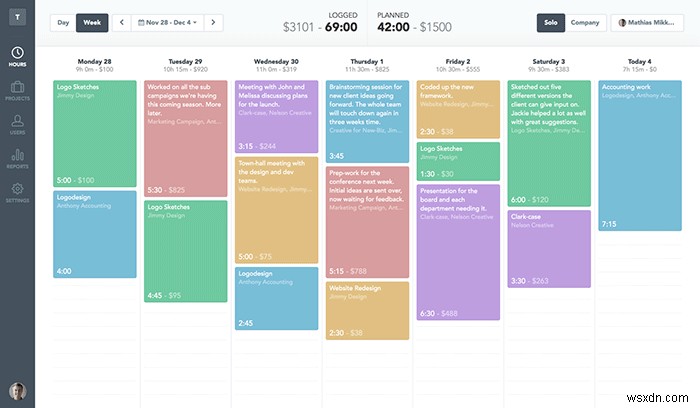Open the Nov 28 - Dec 4 date picker
This screenshot has width=700, height=408.
tap(169, 20)
